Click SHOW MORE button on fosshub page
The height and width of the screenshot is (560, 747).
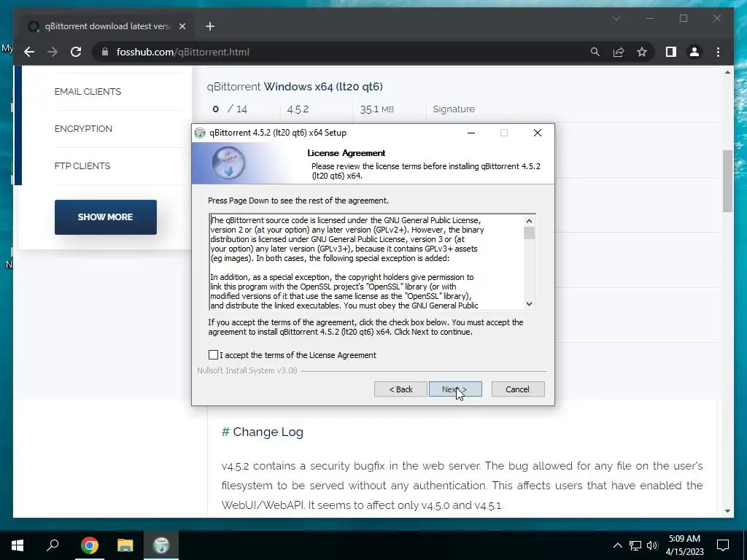pos(105,217)
